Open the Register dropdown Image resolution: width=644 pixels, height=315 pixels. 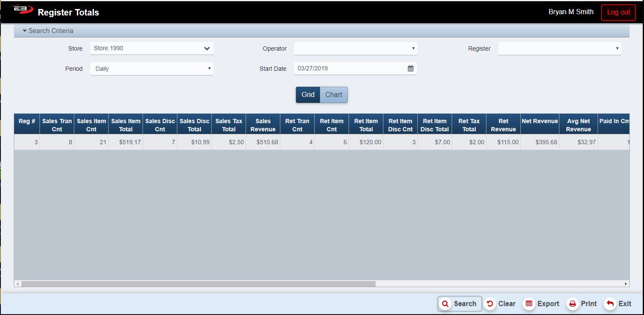[559, 48]
